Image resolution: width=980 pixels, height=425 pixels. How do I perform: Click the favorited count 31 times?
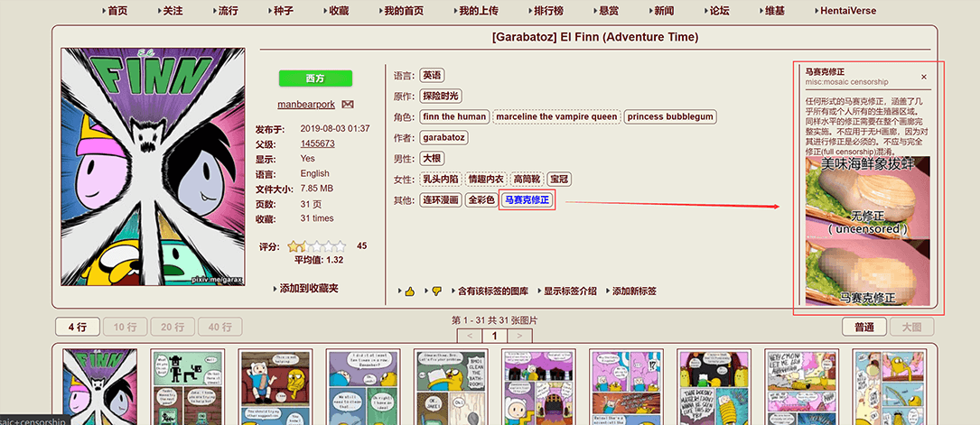click(x=317, y=218)
